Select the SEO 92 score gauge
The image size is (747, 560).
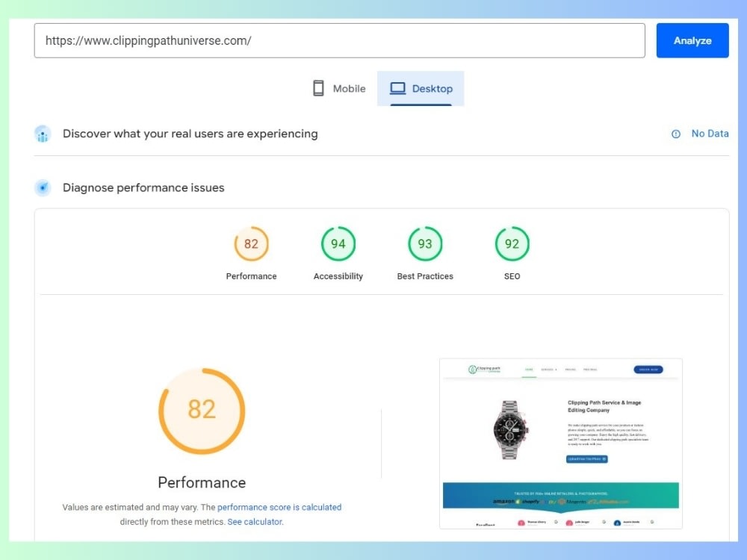[512, 244]
